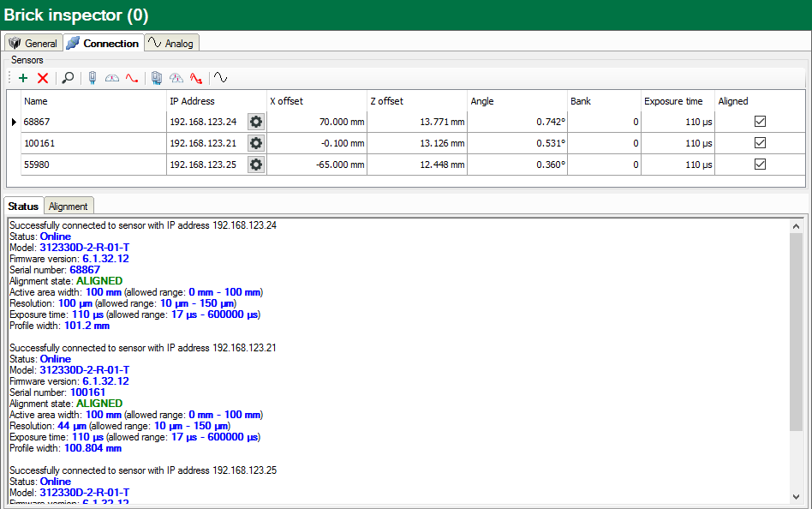Open the Analog tab
812x509 pixels.
click(x=171, y=43)
